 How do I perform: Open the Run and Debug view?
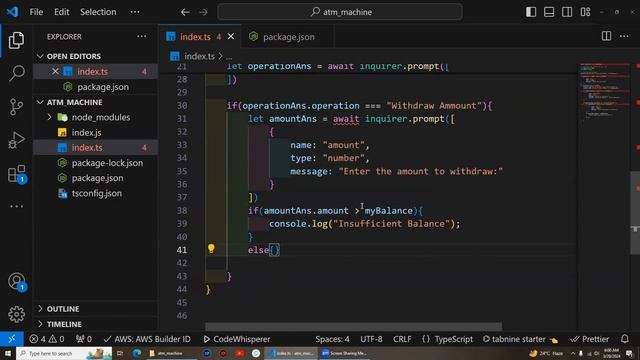(16, 140)
